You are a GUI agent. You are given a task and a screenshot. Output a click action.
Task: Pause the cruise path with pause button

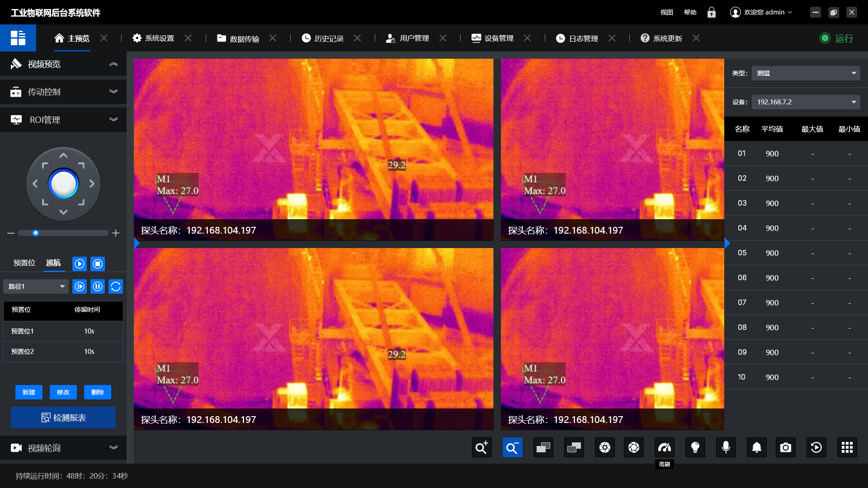point(97,286)
